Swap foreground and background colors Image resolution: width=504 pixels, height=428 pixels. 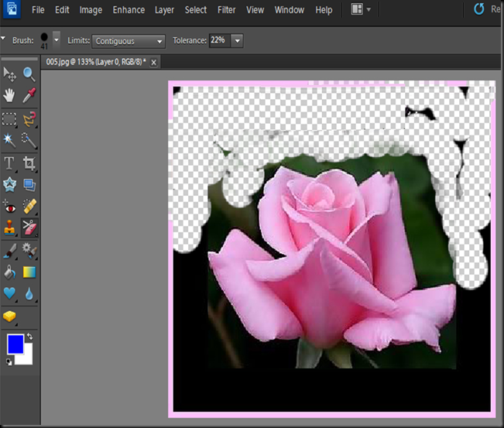[x=29, y=337]
